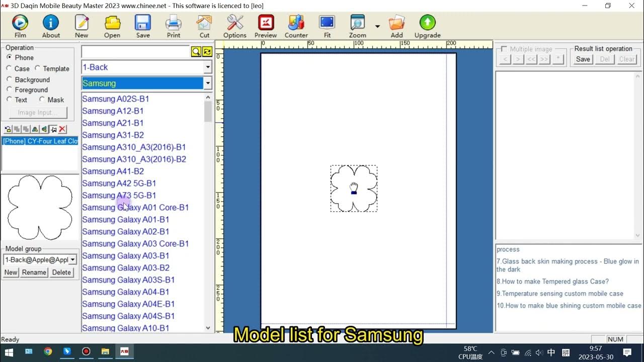Image resolution: width=644 pixels, height=362 pixels.
Task: Select the Mask radio button
Action: click(x=42, y=100)
